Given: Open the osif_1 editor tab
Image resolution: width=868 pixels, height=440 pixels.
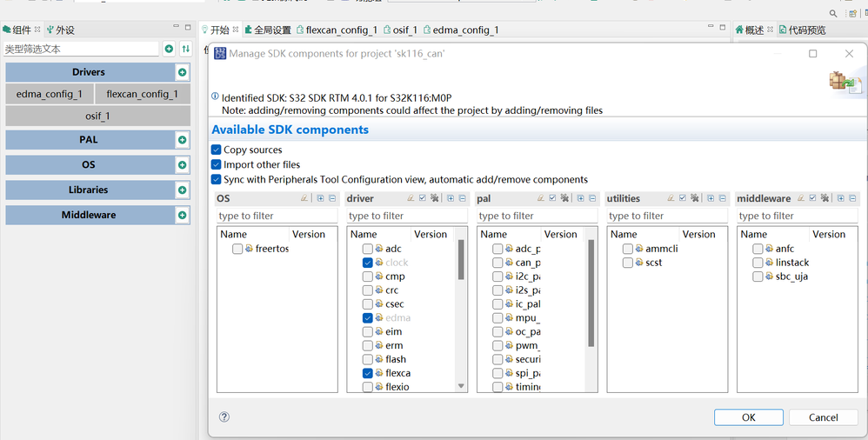Looking at the screenshot, I should point(400,30).
